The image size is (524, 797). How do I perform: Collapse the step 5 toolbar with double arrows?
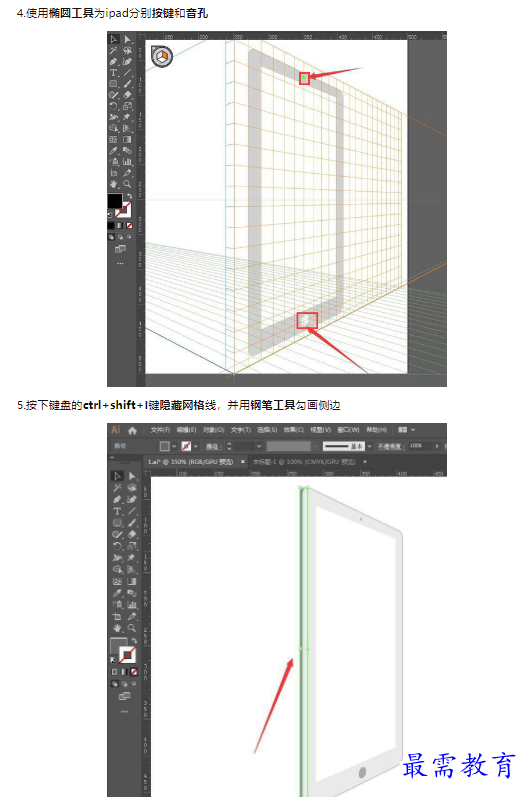112,458
